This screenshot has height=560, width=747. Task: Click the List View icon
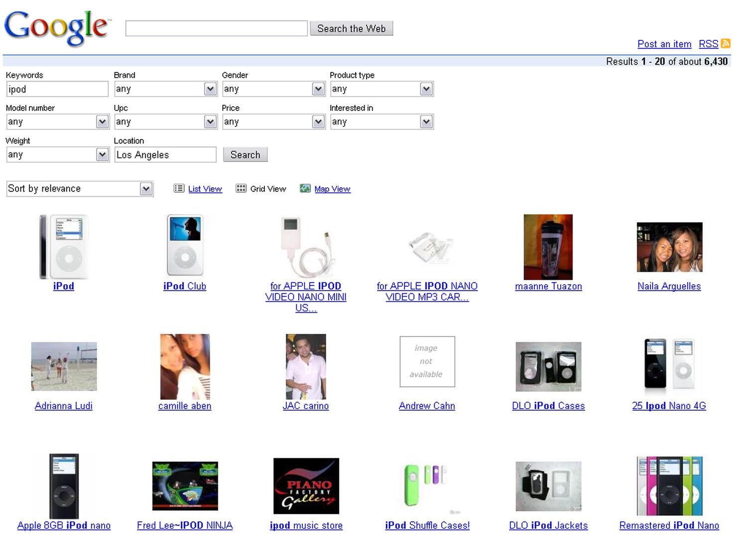[179, 188]
